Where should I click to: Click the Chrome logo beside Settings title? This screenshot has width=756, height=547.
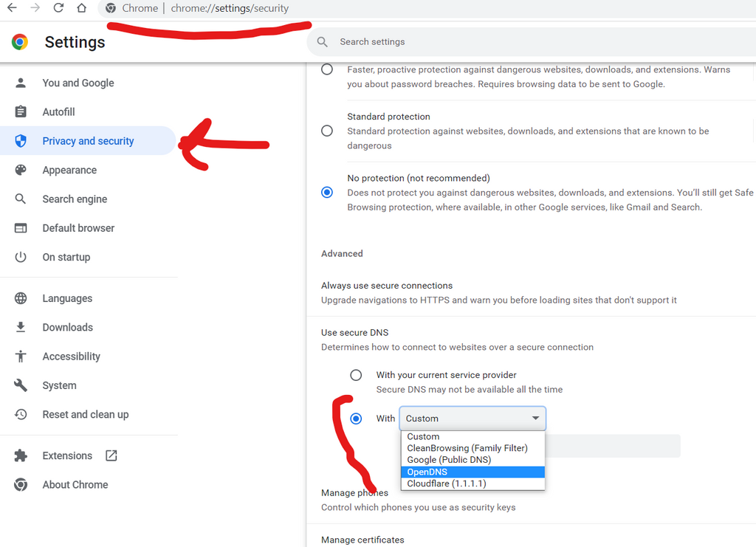[20, 42]
